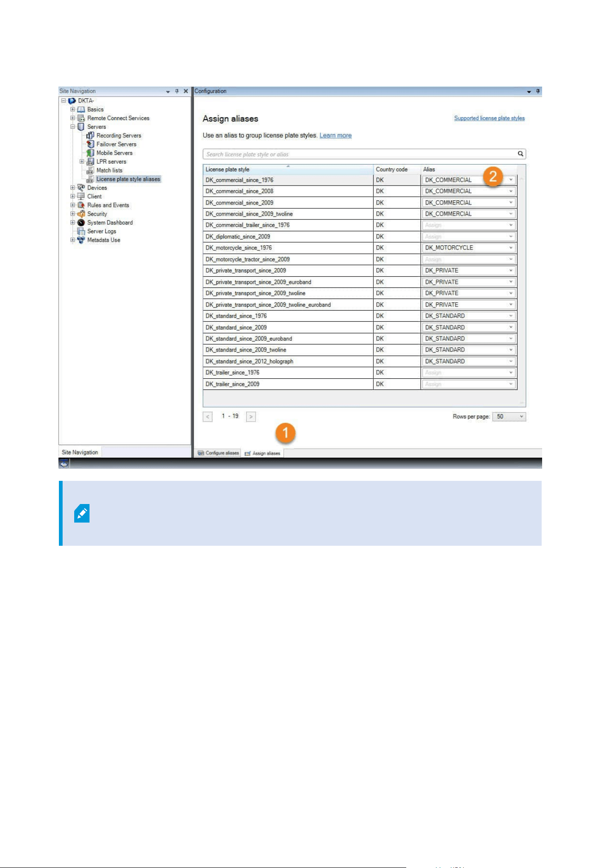Open alias dropdown for DK_diplomatic_since_2009
The width and height of the screenshot is (614, 868).
[x=511, y=236]
